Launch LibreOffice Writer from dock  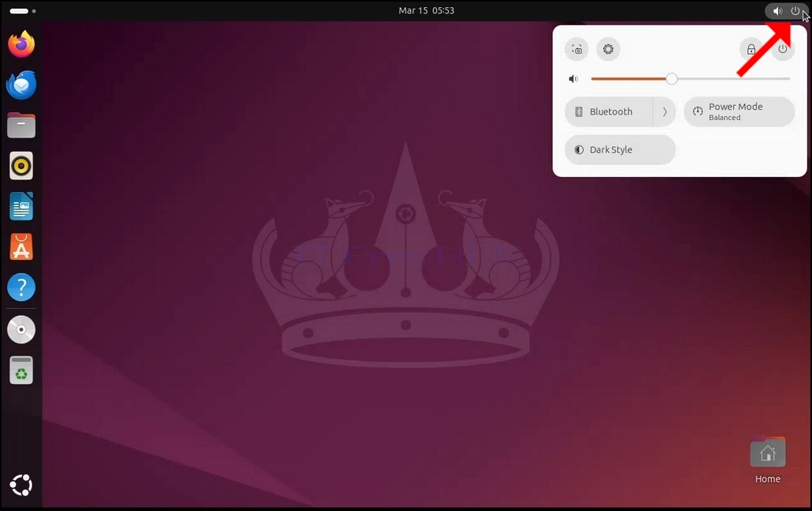[x=21, y=207]
